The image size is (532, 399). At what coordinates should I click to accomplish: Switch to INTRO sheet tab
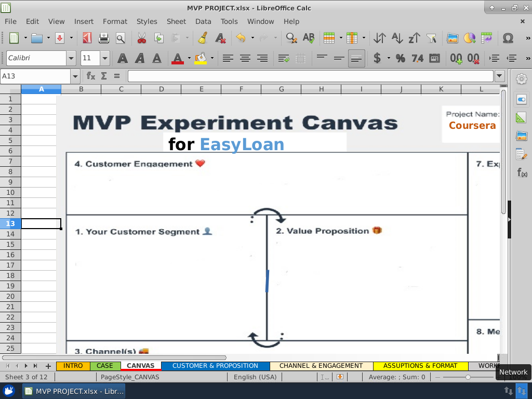73,366
